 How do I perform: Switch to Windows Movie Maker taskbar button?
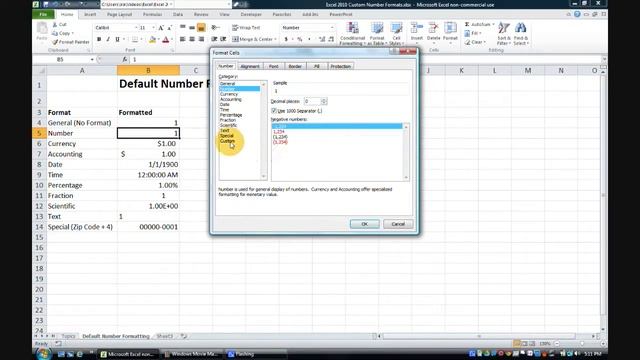pos(191,354)
